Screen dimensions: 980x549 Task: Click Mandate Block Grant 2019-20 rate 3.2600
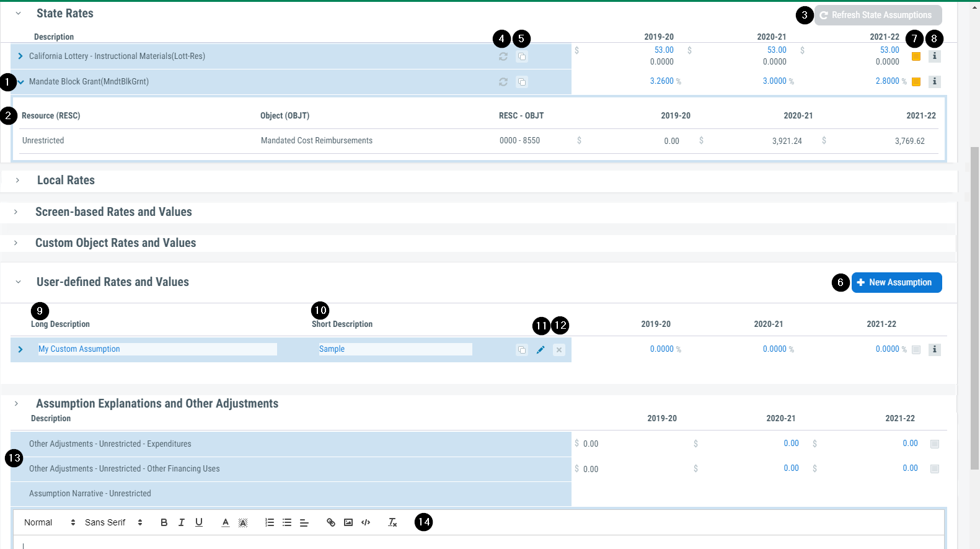[661, 81]
